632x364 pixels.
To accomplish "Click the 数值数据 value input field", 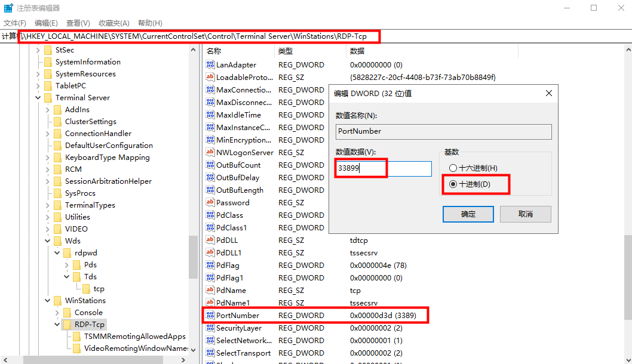I will [x=384, y=169].
